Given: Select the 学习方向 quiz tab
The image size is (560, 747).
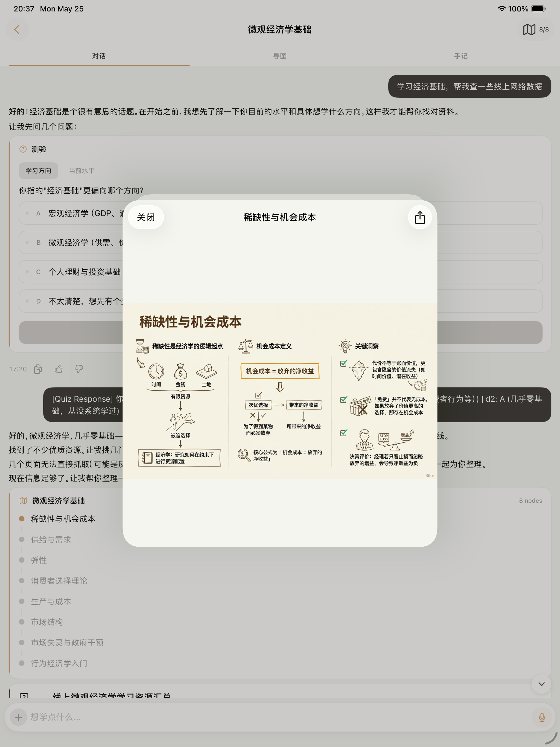Looking at the screenshot, I should tap(39, 171).
